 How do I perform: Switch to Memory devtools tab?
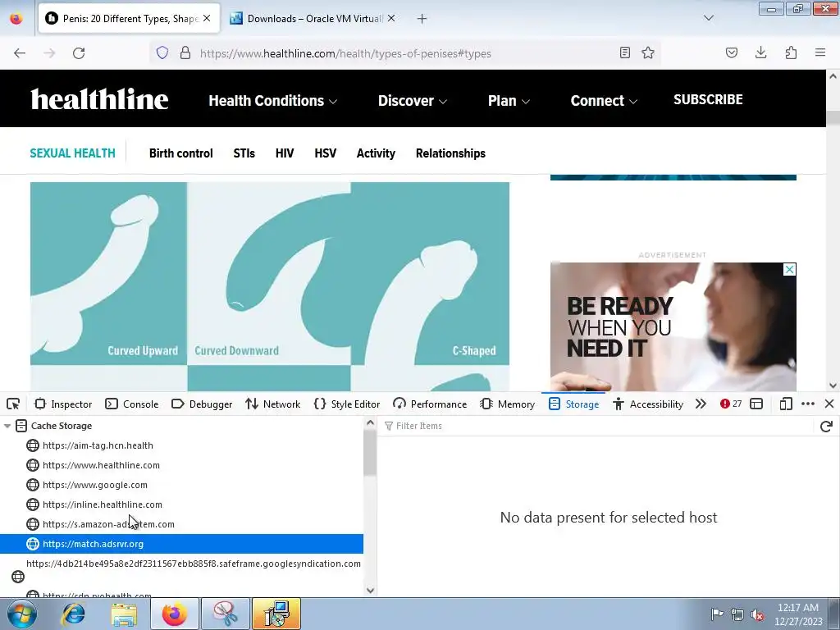coord(507,404)
